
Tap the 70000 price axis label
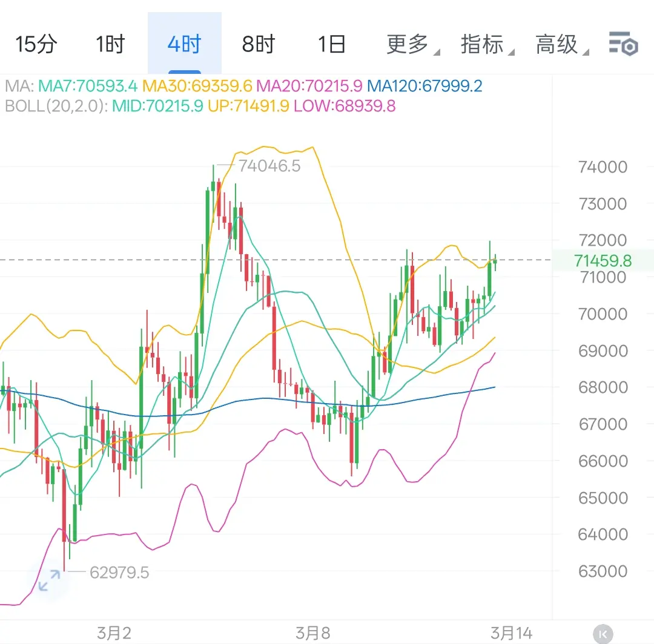603,314
